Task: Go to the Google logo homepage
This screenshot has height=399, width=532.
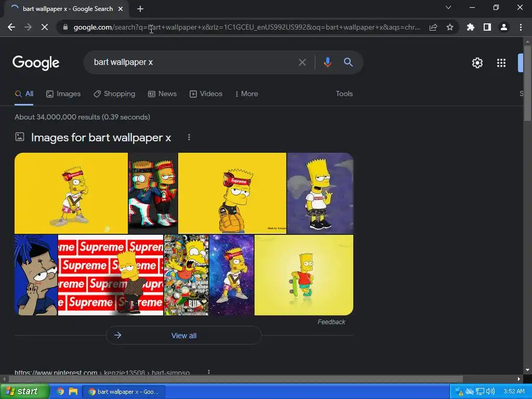Action: tap(36, 63)
